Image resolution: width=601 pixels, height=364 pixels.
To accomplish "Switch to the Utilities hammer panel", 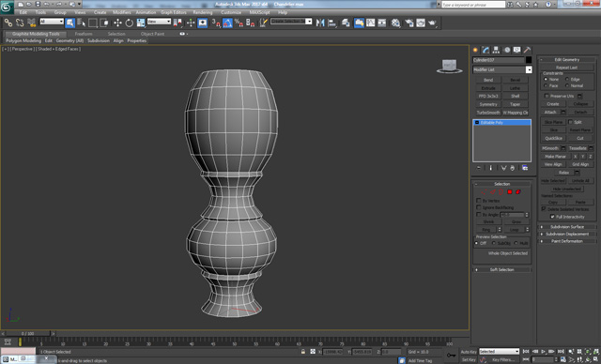I will coord(528,50).
